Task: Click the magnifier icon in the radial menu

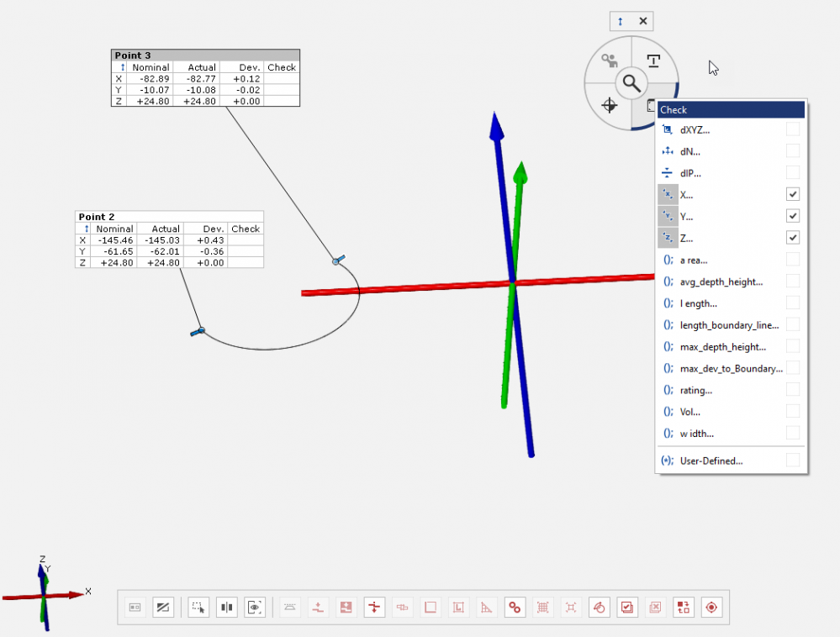Action: [x=631, y=83]
